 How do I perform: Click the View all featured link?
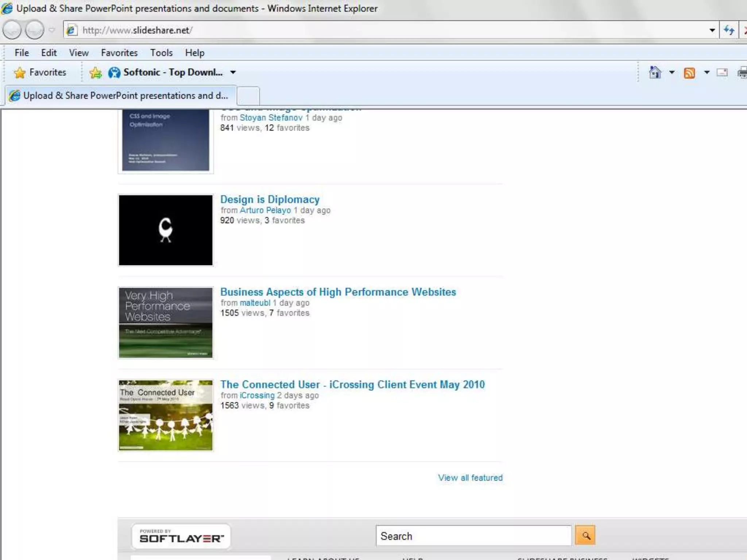click(x=470, y=478)
